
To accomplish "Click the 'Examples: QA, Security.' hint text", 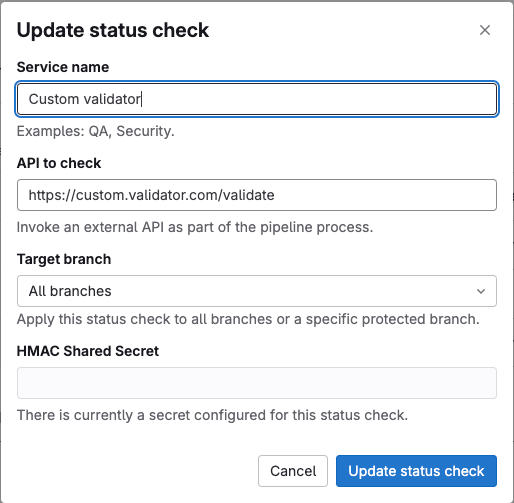I will point(96,131).
